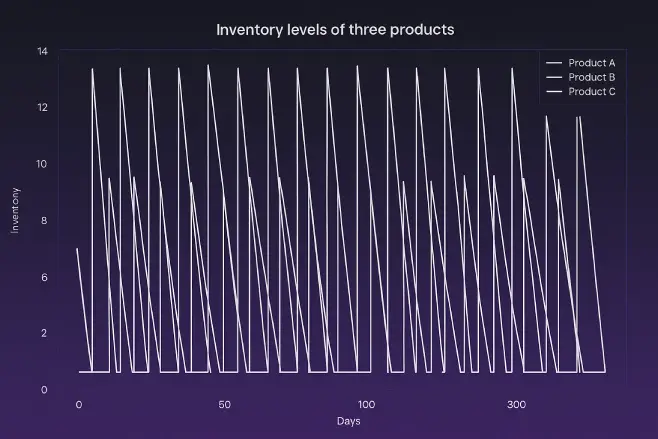Click the y-axis tick label 8
Image resolution: width=658 pixels, height=439 pixels.
click(44, 221)
